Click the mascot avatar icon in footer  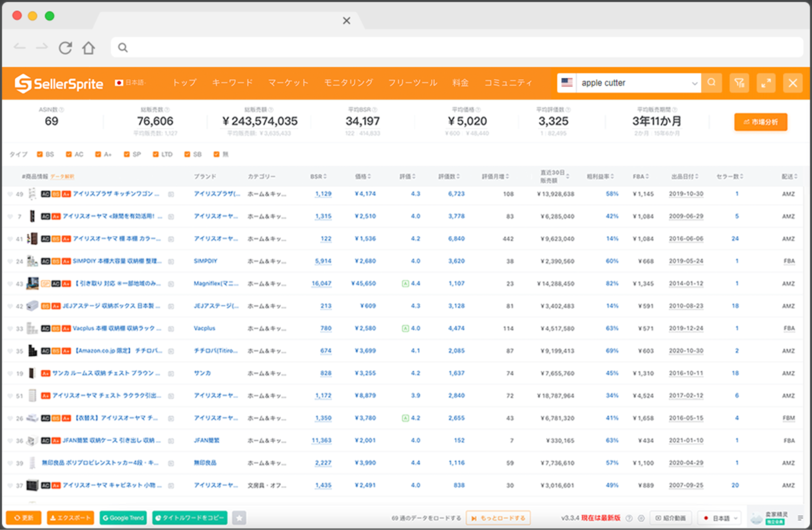(x=756, y=518)
